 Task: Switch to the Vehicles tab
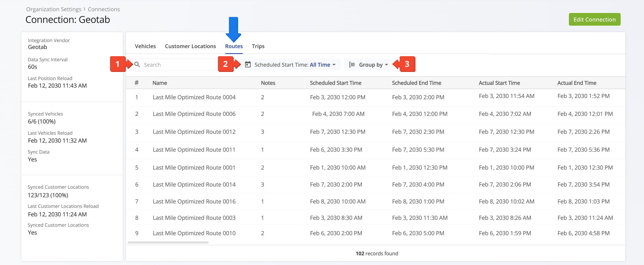(x=145, y=46)
